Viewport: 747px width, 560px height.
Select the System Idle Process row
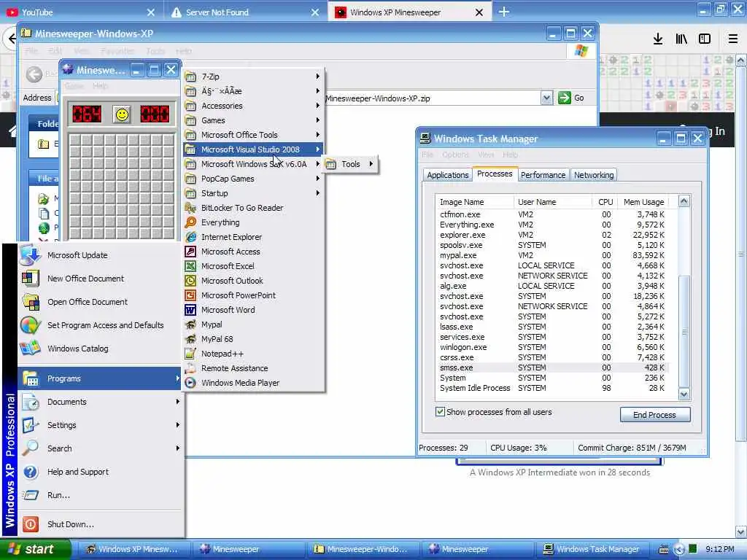click(x=551, y=388)
